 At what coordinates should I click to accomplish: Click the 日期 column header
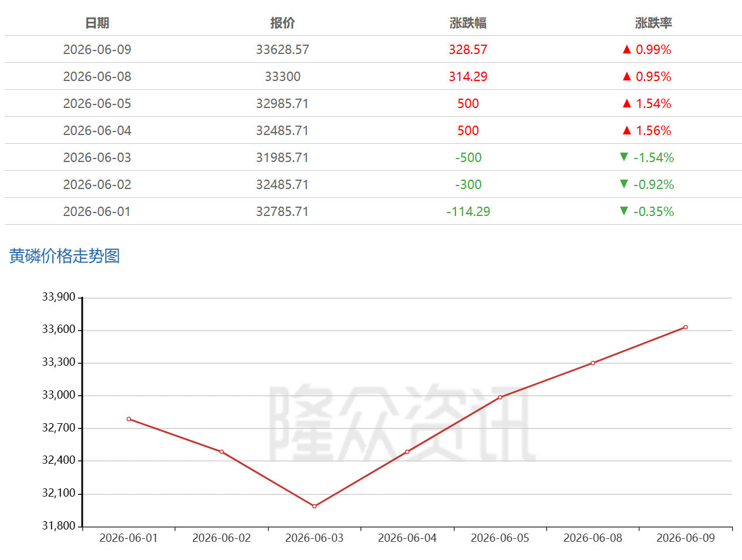click(97, 23)
